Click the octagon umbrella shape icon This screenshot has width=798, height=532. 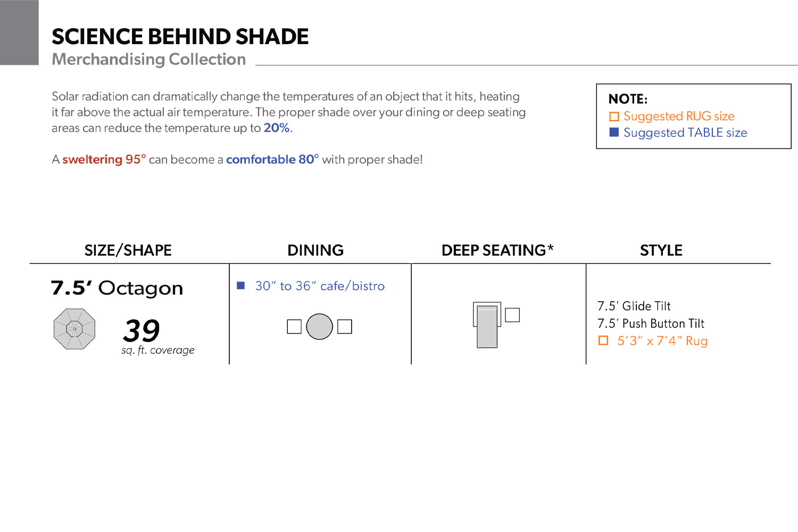click(x=74, y=329)
